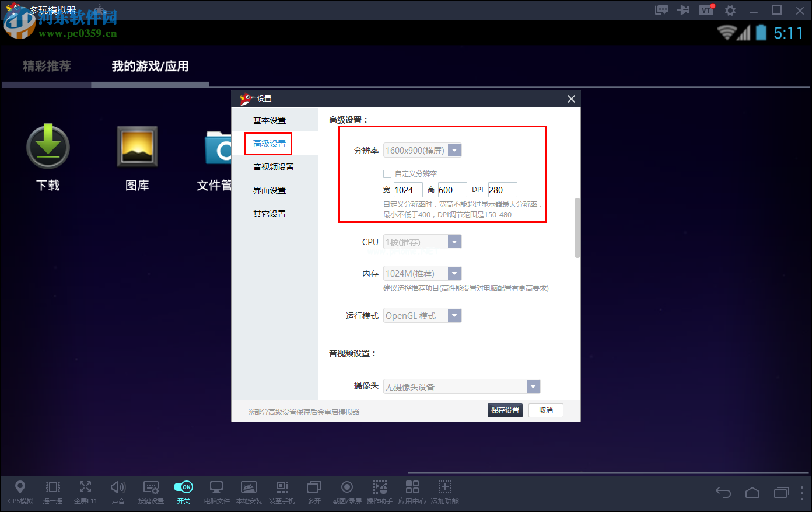Click the 摇一摇 shake icon
Screen dimensions: 812x512
52,492
